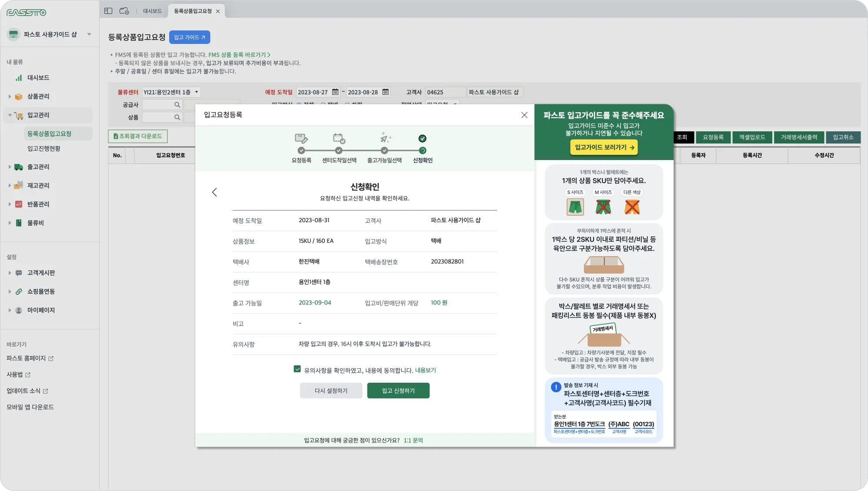868x491 pixels.
Task: Close the 입고요청등록 dialog
Action: click(x=524, y=115)
